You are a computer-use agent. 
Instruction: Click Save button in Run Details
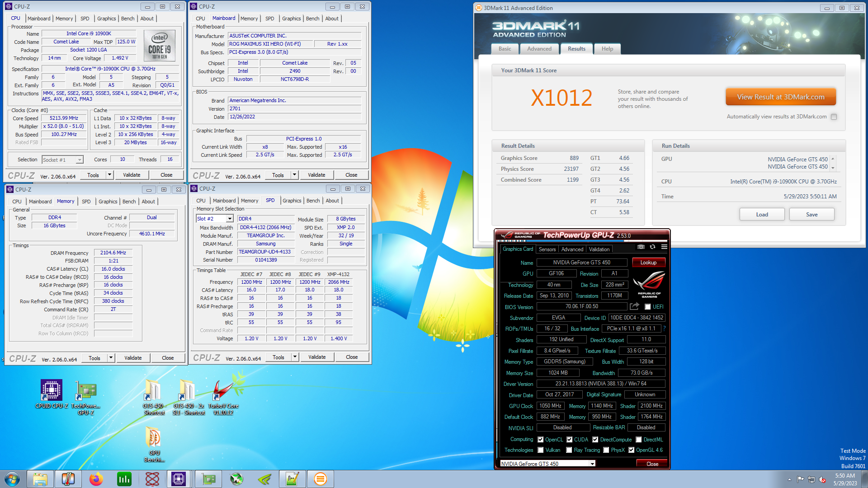(x=812, y=215)
